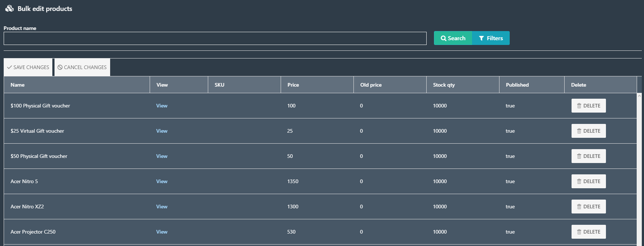Click the name cell 'Acer Nitro 5'
Screen dimensions: 644x246
pos(77,181)
